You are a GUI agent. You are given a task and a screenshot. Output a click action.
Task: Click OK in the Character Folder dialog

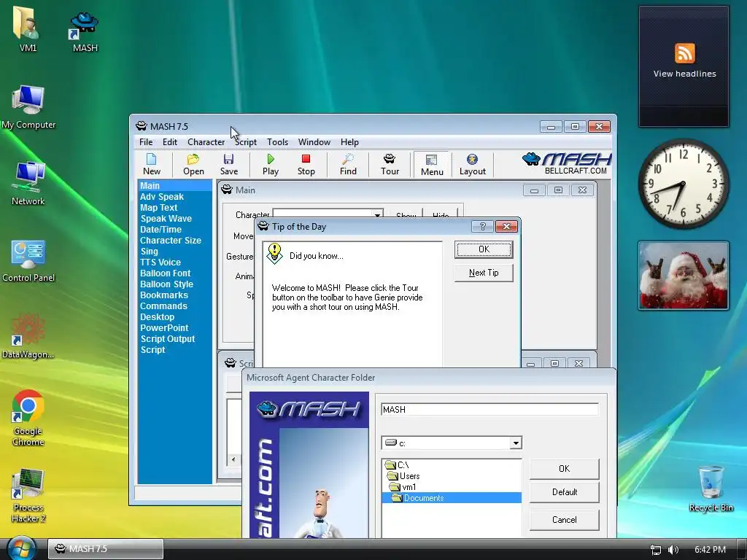564,469
